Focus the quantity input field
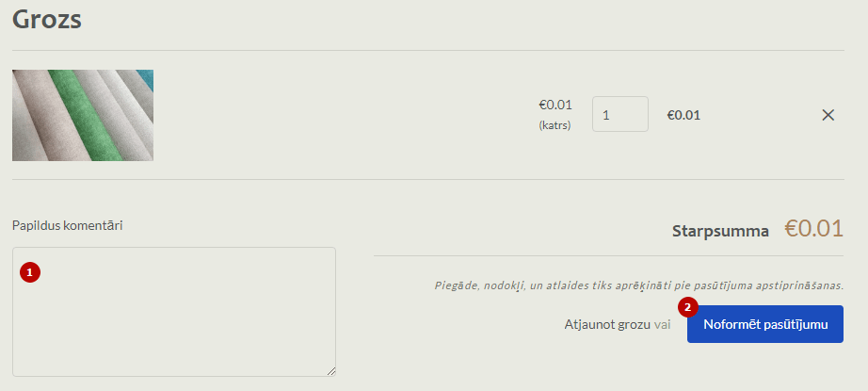The height and width of the screenshot is (391, 868). click(619, 115)
